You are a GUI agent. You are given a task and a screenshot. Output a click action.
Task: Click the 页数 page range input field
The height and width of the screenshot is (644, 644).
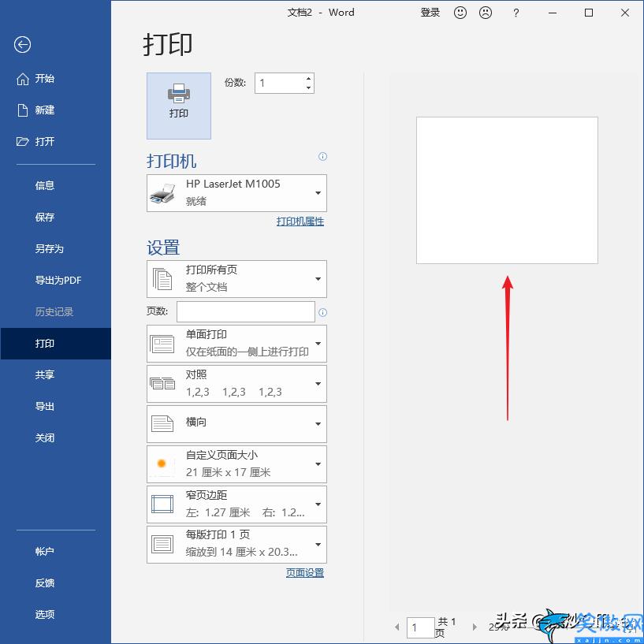coord(246,311)
